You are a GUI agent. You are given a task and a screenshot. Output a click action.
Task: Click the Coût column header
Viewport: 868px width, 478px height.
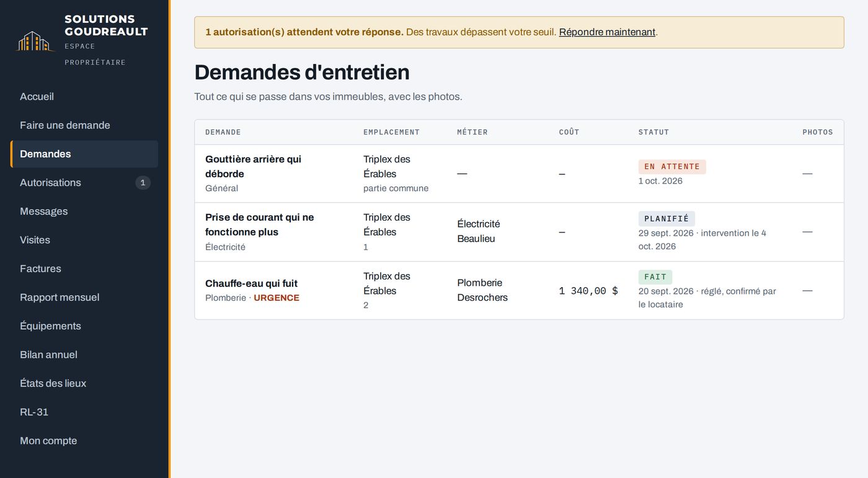pos(569,132)
